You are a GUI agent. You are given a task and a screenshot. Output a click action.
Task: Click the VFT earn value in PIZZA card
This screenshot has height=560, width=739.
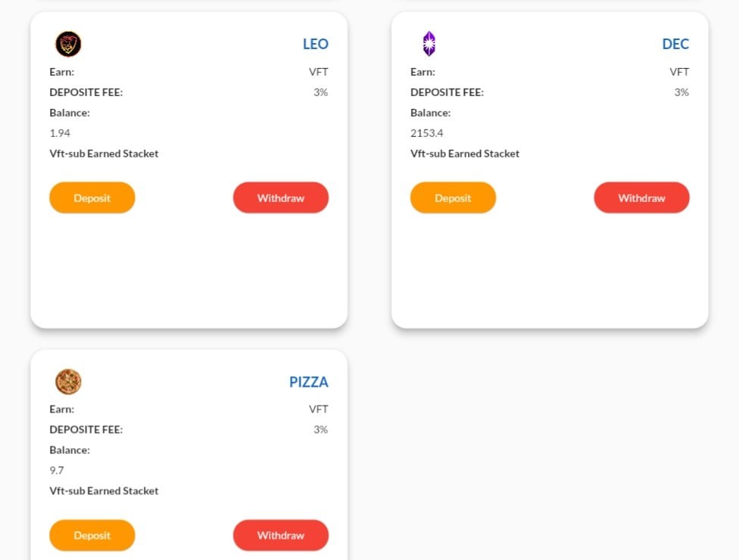[x=319, y=409]
